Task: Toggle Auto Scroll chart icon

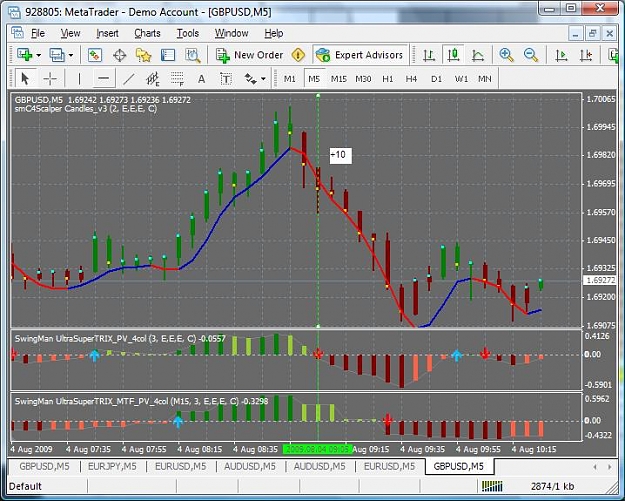Action: [x=561, y=55]
